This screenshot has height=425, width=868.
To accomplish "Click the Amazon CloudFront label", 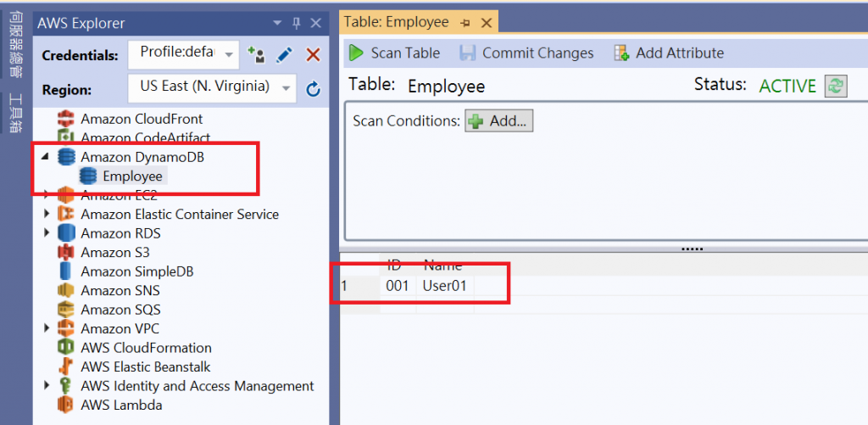I will coord(142,119).
